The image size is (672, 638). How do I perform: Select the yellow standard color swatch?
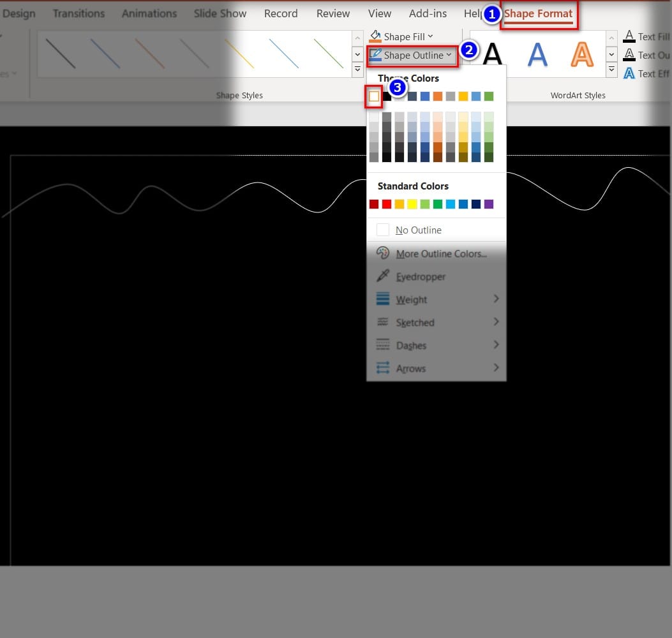(412, 204)
